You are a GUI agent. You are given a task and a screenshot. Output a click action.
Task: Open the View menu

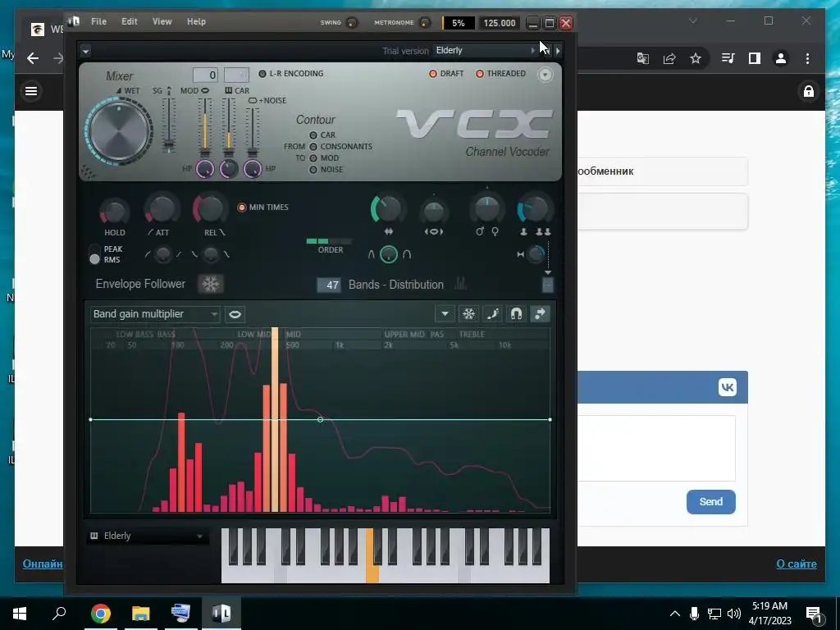coord(162,21)
